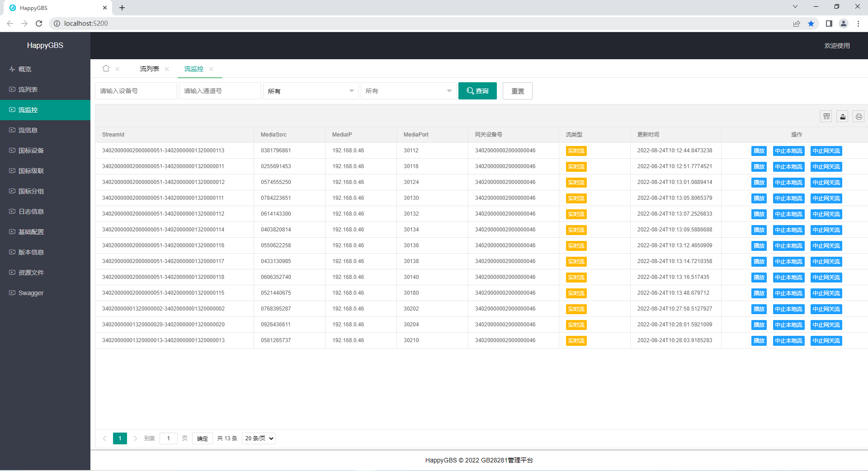Click 中止网关流 for port 30180 row

coord(826,293)
